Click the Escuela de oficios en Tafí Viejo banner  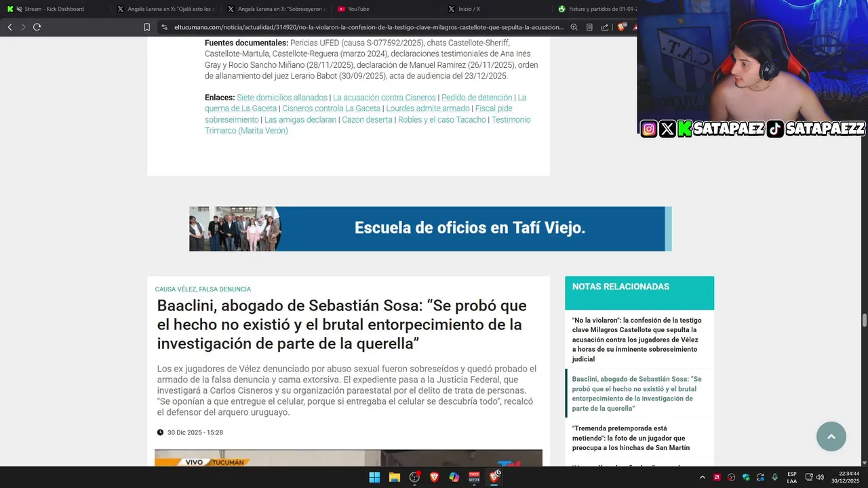(x=430, y=228)
